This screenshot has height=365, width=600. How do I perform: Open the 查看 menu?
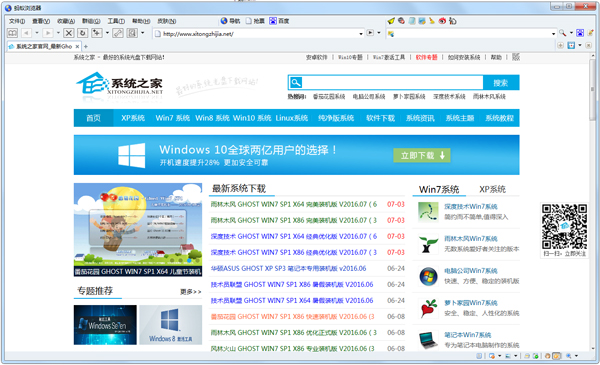click(41, 21)
